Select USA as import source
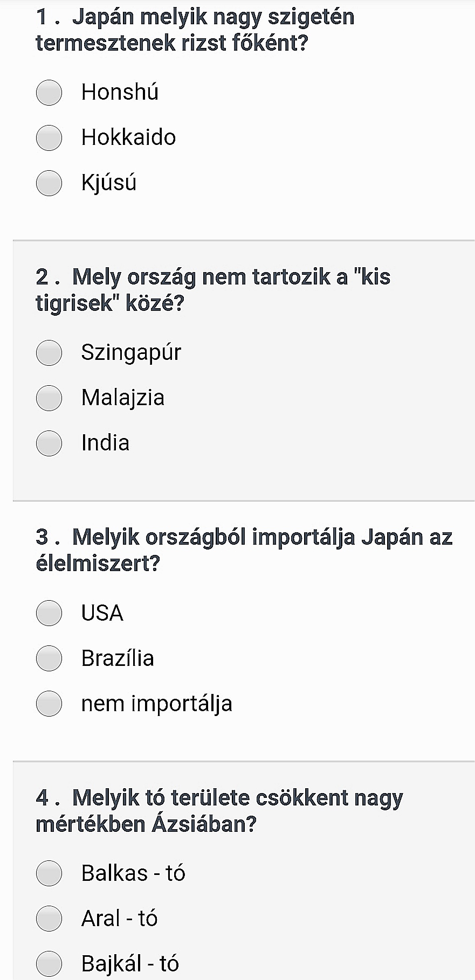This screenshot has width=475, height=980. coord(49,613)
